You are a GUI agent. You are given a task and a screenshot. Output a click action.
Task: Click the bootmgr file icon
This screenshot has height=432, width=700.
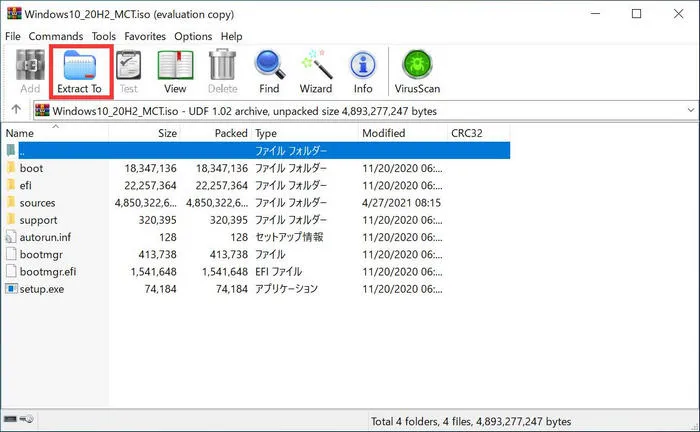tap(11, 254)
